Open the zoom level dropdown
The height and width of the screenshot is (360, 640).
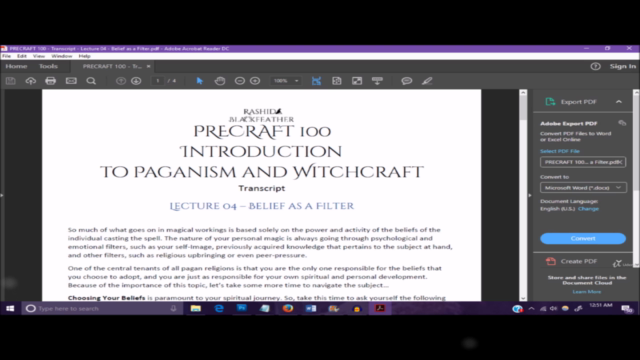point(297,81)
